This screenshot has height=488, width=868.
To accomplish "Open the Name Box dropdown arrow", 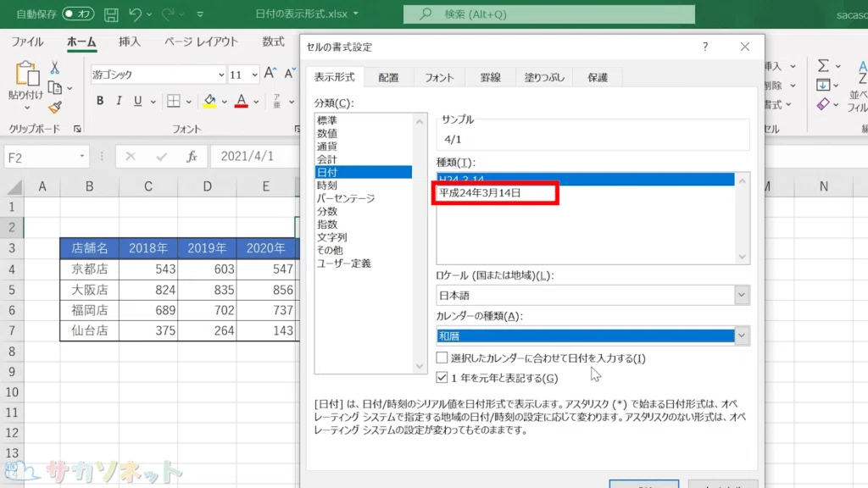I will coord(82,157).
